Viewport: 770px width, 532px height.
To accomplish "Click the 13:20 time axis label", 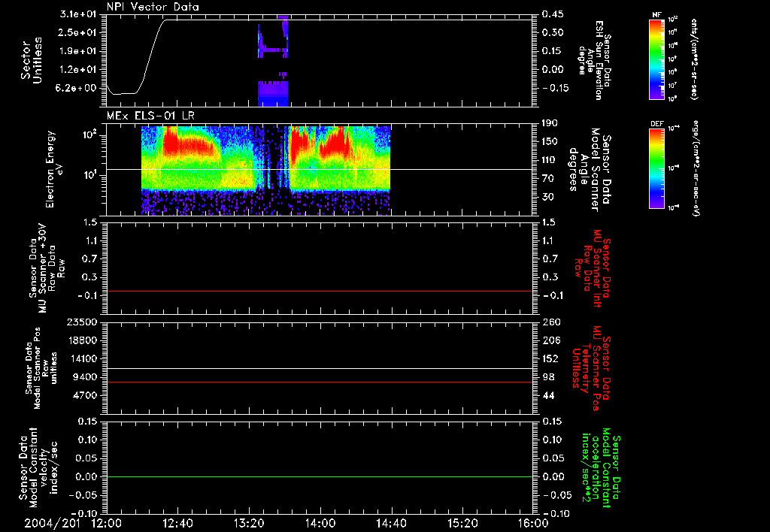I will [248, 523].
